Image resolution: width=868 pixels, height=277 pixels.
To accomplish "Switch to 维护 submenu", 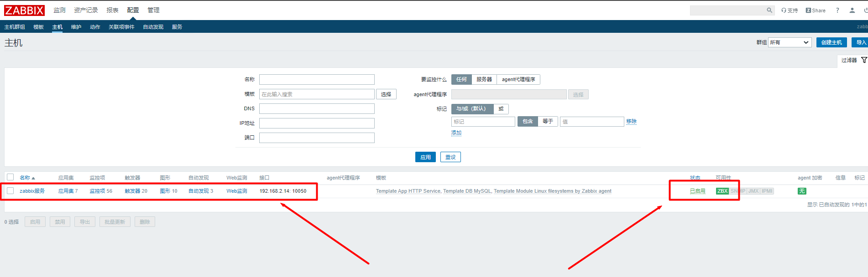I will click(x=76, y=27).
